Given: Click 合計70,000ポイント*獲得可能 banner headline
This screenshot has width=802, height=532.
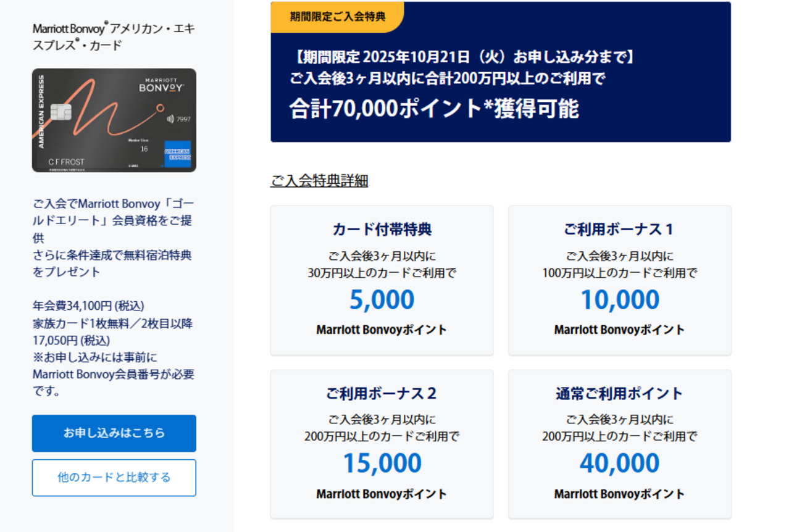Looking at the screenshot, I should click(434, 109).
